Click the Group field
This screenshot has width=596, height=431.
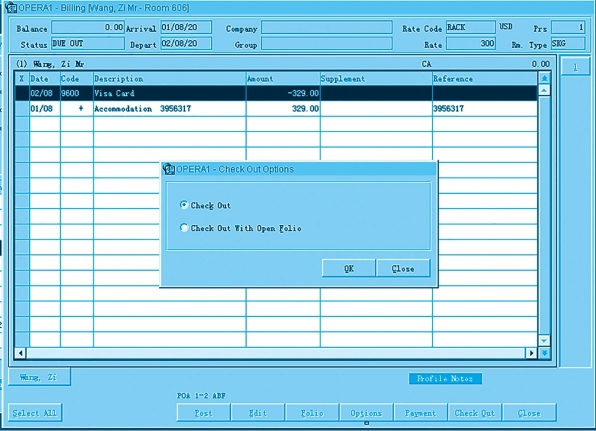pyautogui.click(x=327, y=43)
